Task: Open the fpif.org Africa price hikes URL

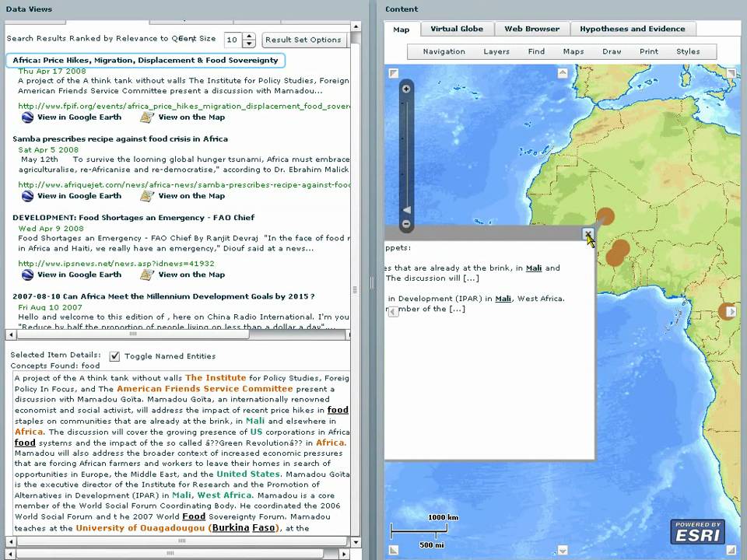Action: pos(184,107)
